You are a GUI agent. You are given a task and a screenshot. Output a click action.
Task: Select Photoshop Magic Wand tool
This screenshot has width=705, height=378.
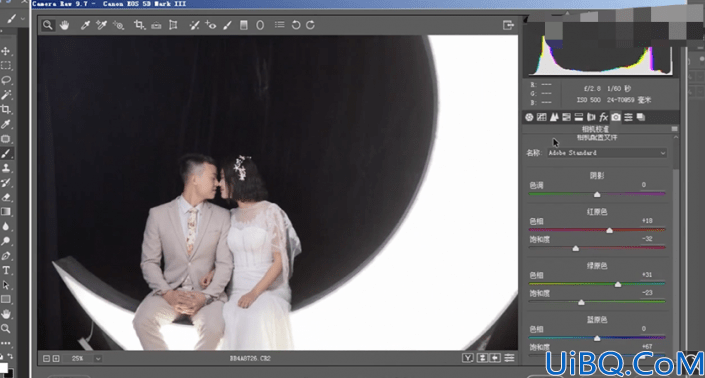pyautogui.click(x=6, y=95)
